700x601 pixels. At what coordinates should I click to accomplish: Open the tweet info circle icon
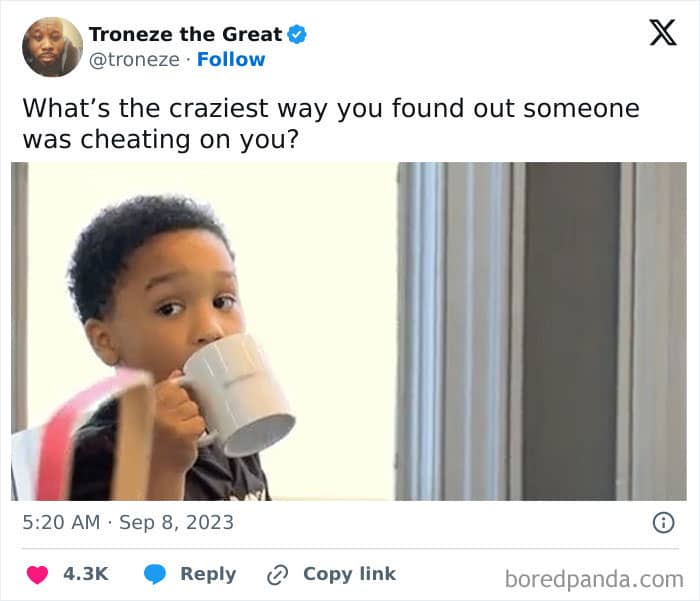click(664, 522)
